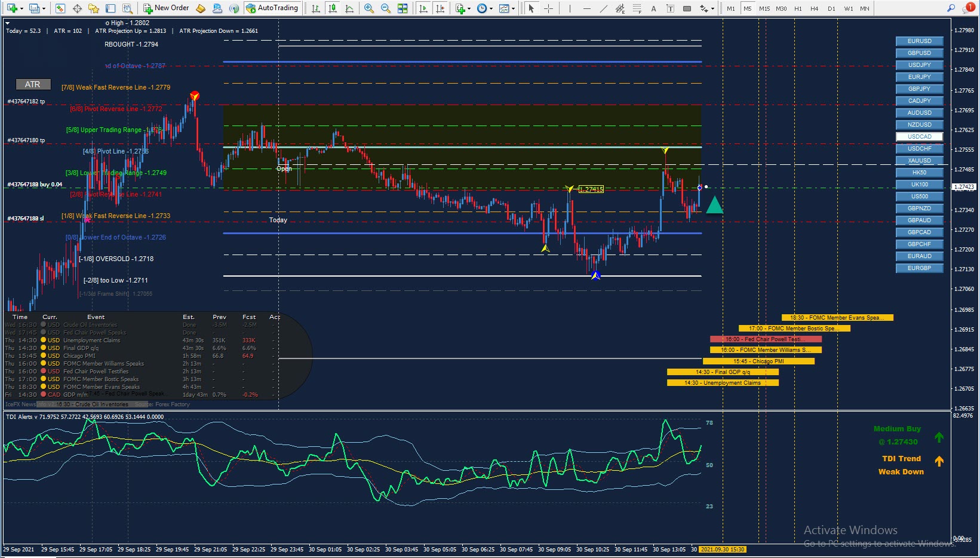
Task: Select the Equidistant Channel tool
Action: (x=620, y=8)
